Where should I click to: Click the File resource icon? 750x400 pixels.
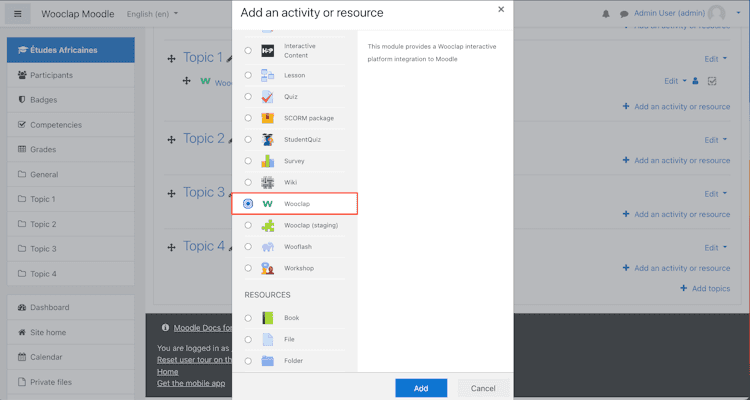point(267,339)
